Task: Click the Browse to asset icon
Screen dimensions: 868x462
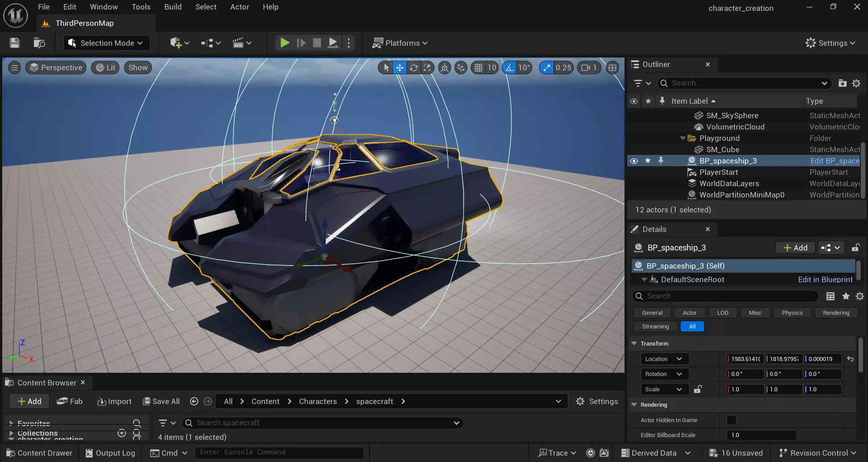Action: click(39, 43)
